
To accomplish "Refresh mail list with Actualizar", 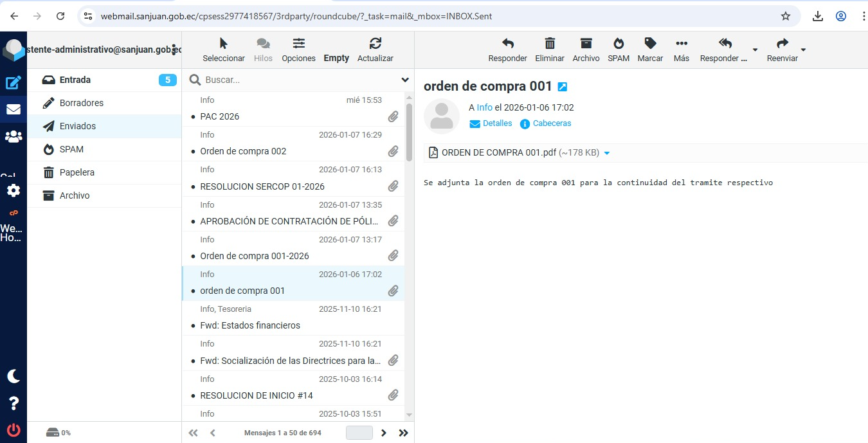I will [x=375, y=44].
